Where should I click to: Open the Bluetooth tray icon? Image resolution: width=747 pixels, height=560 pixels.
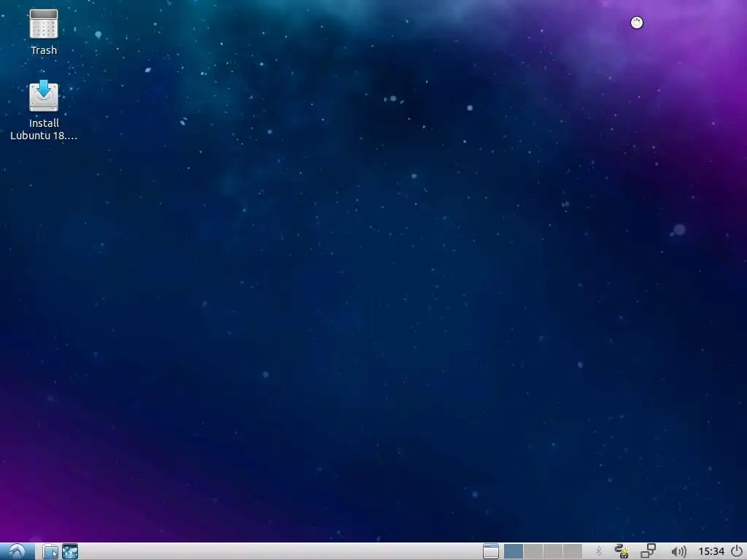click(599, 551)
